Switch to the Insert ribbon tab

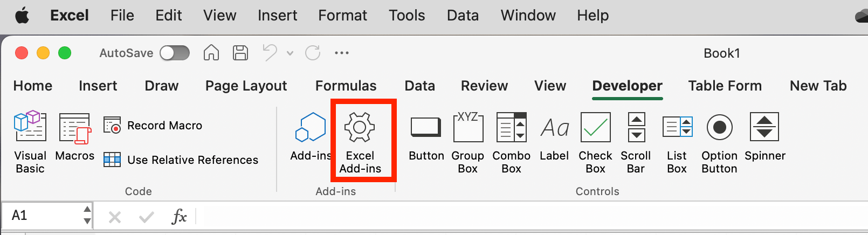98,86
